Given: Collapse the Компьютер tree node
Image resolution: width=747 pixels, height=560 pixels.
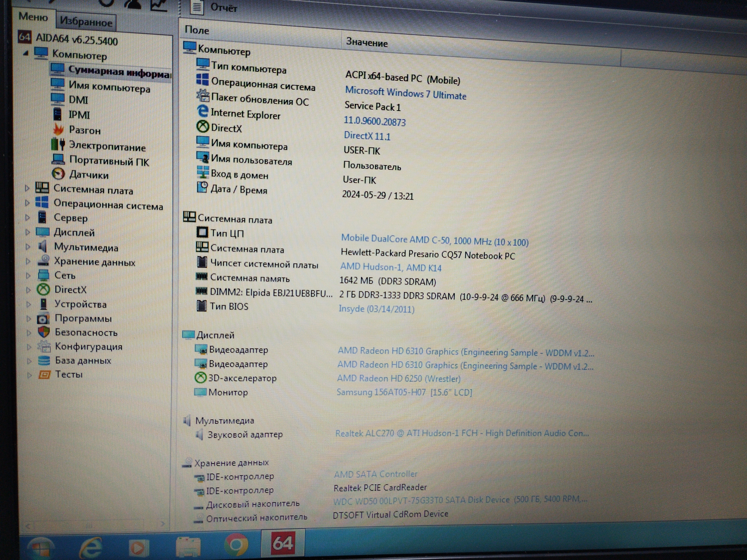Looking at the screenshot, I should (26, 53).
